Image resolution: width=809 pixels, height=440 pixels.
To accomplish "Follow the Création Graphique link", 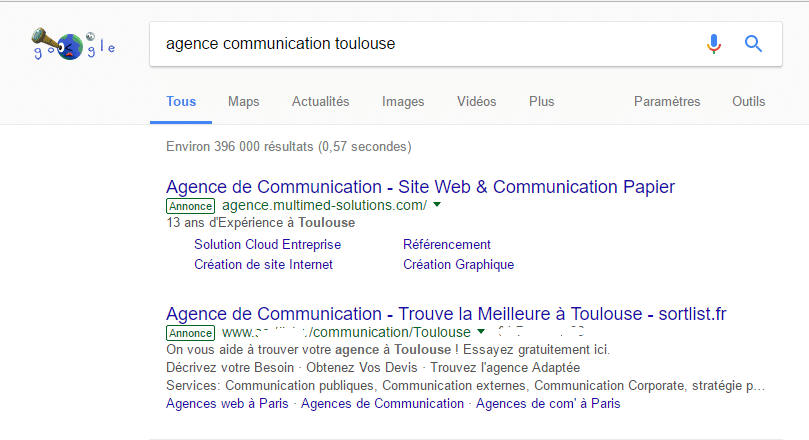I will click(458, 265).
